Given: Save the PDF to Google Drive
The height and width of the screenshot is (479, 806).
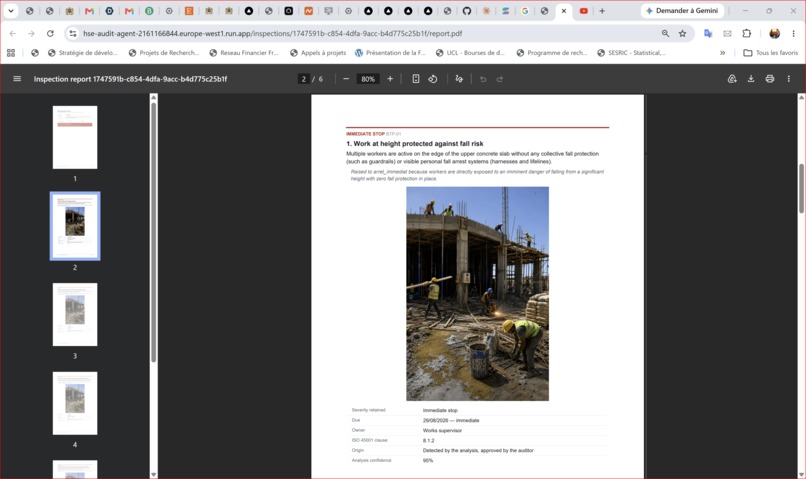Looking at the screenshot, I should [x=732, y=79].
